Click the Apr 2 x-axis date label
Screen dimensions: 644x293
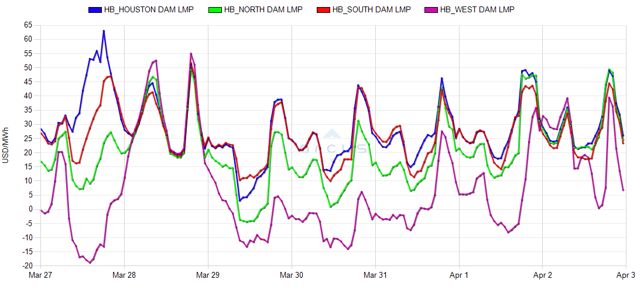pyautogui.click(x=543, y=275)
